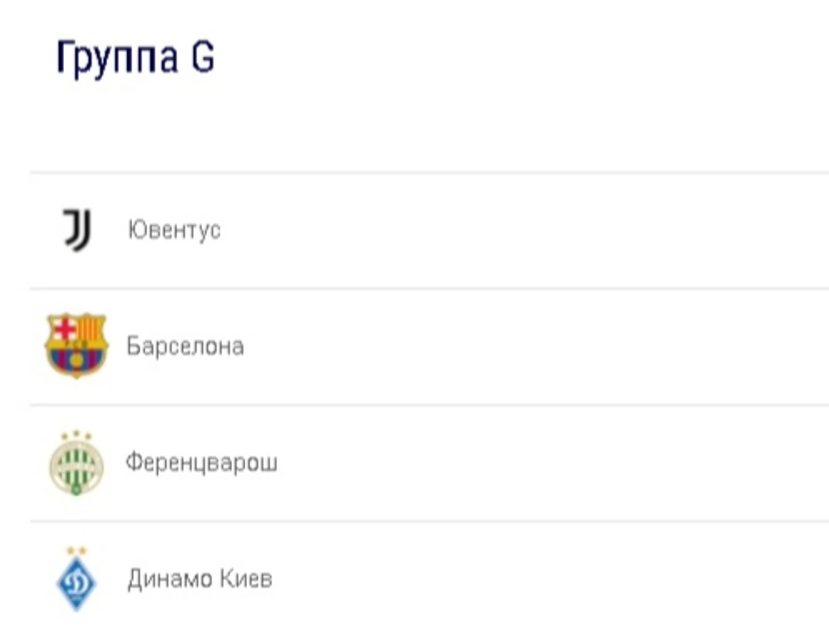Click the two stars above Динамо logo

click(77, 550)
